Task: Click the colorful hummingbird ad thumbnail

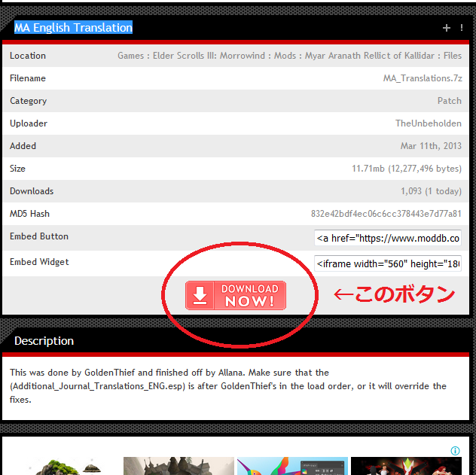Action: click(x=292, y=466)
